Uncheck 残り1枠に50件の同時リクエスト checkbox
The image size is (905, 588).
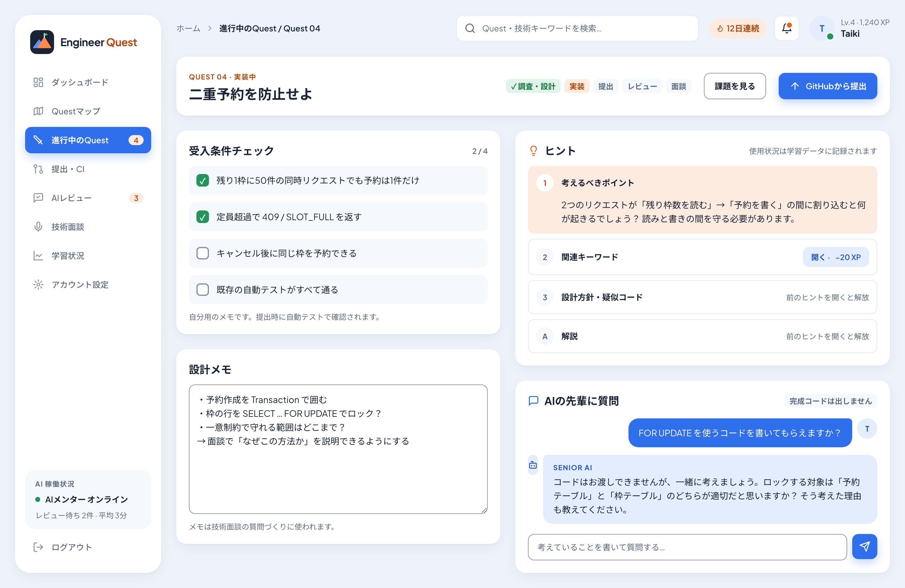click(x=202, y=180)
